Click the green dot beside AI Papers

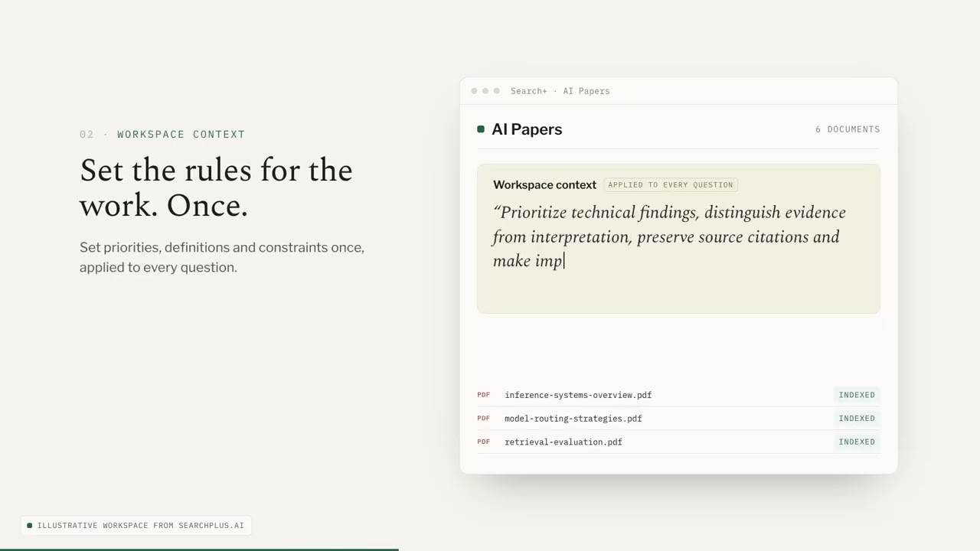coord(481,129)
